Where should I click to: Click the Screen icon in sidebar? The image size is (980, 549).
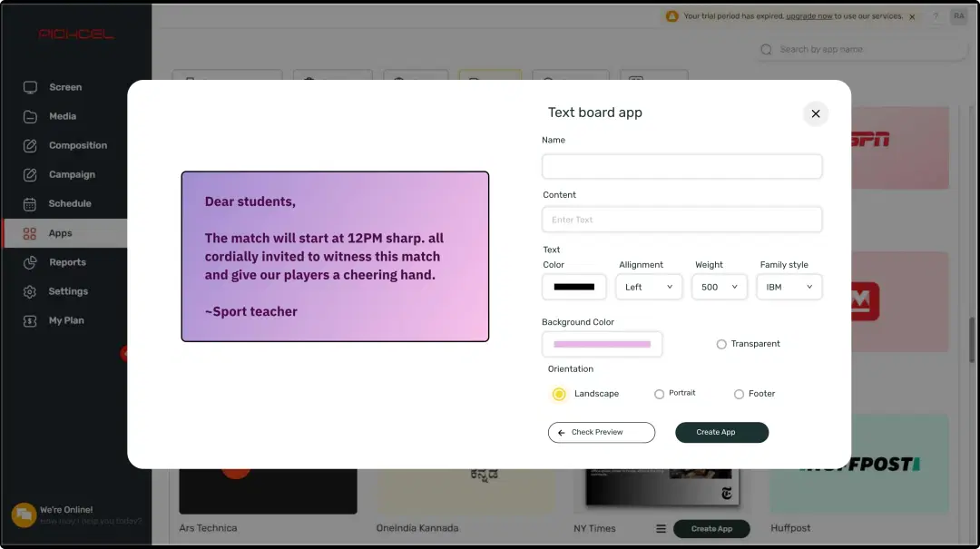tap(30, 87)
